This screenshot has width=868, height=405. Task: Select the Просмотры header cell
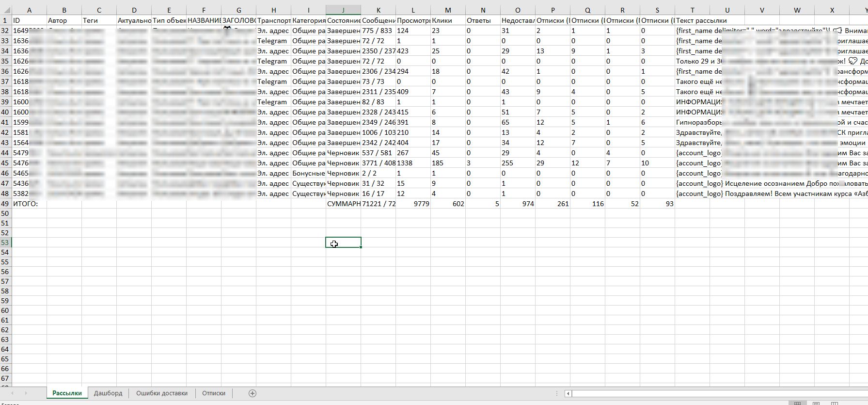tap(413, 20)
